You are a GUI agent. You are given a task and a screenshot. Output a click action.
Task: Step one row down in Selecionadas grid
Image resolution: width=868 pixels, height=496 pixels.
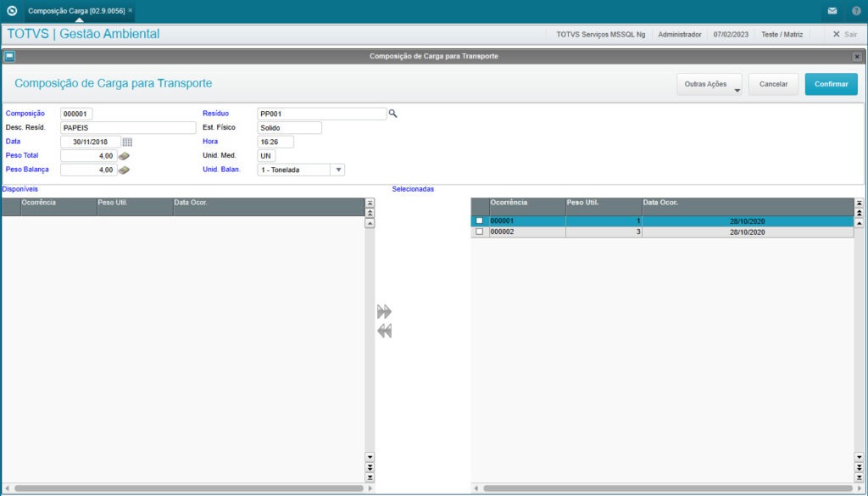click(860, 457)
